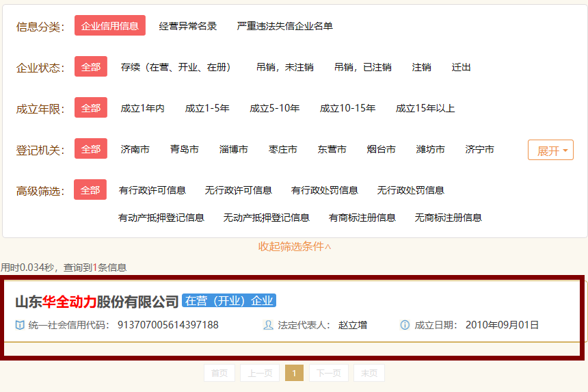
Task: Filter registration authority by 济南市
Action: (135, 149)
